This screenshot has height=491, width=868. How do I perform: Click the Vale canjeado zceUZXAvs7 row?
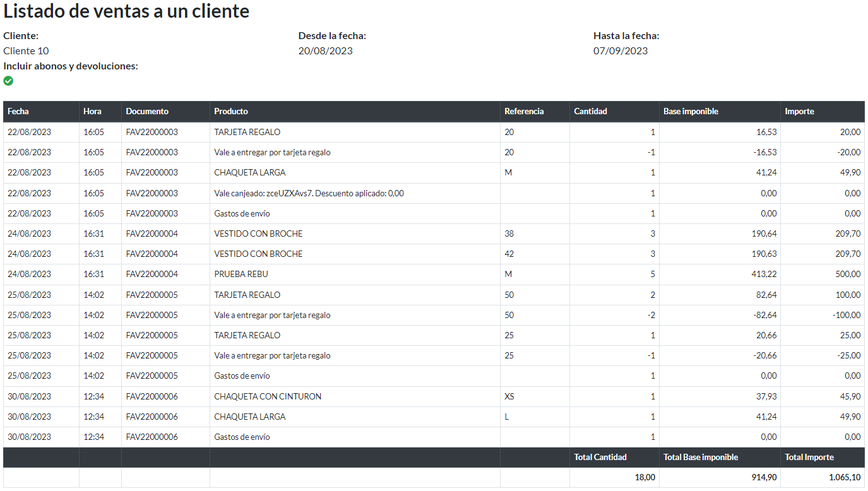pos(309,193)
